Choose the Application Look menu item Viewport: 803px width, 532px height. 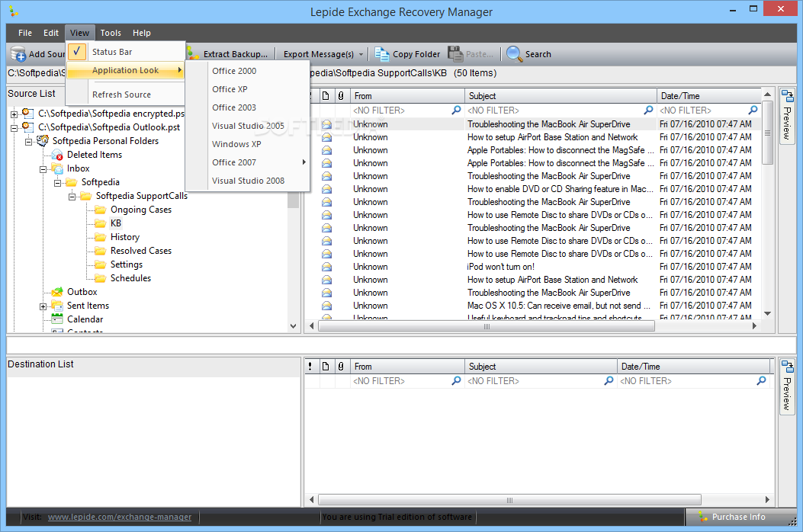point(126,70)
